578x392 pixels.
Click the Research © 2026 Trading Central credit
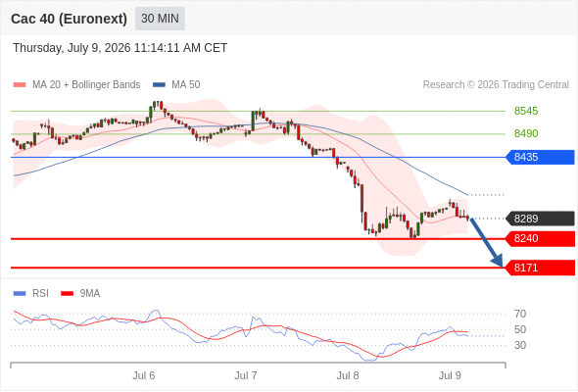496,85
